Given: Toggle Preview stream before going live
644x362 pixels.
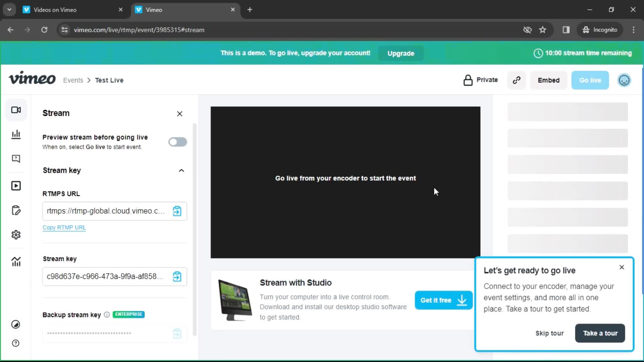Looking at the screenshot, I should (177, 141).
